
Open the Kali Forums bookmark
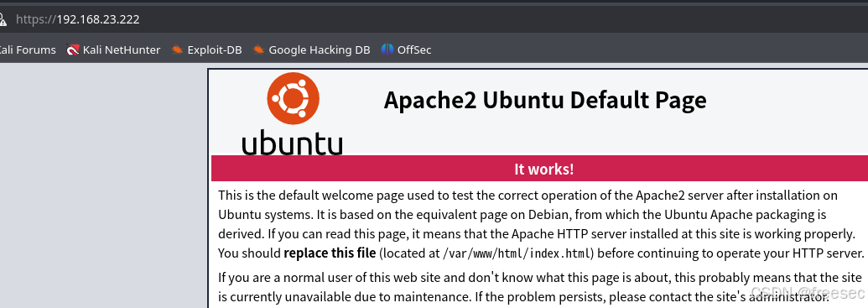pos(27,50)
